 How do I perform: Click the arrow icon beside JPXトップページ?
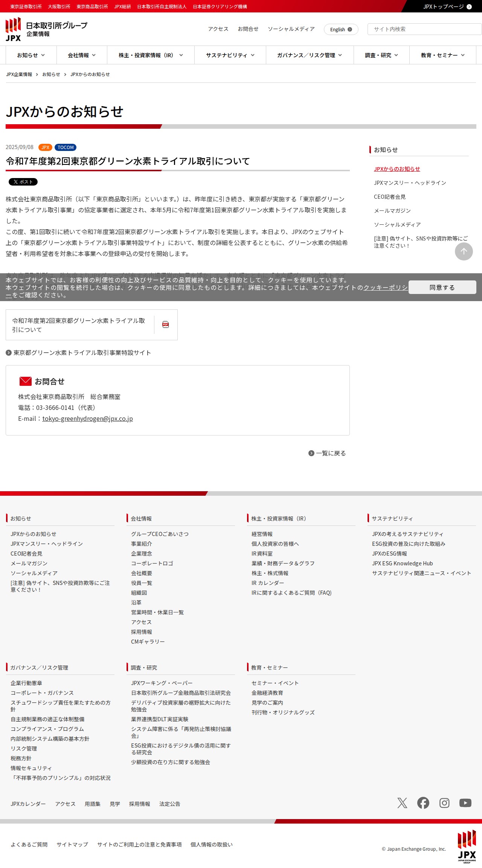pos(469,7)
